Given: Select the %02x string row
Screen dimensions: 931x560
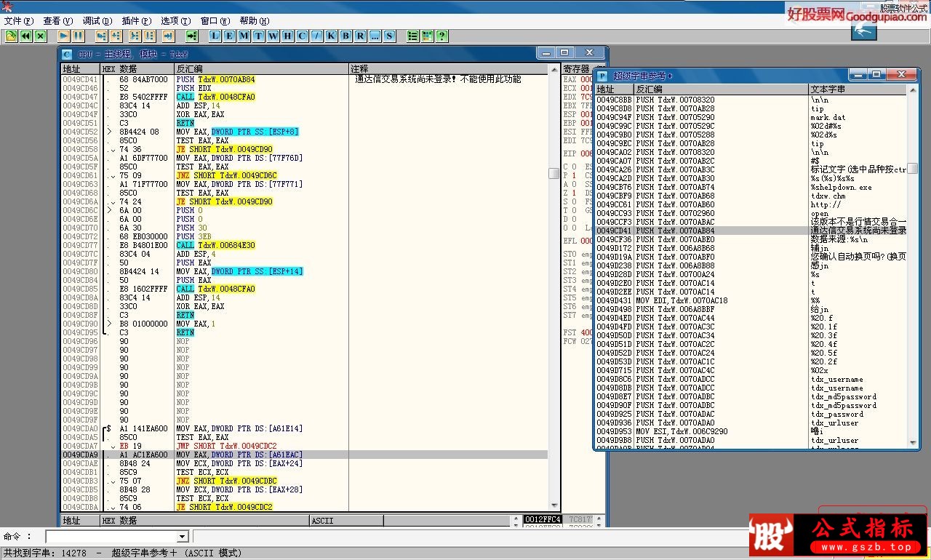Looking at the screenshot, I should pyautogui.click(x=751, y=370).
